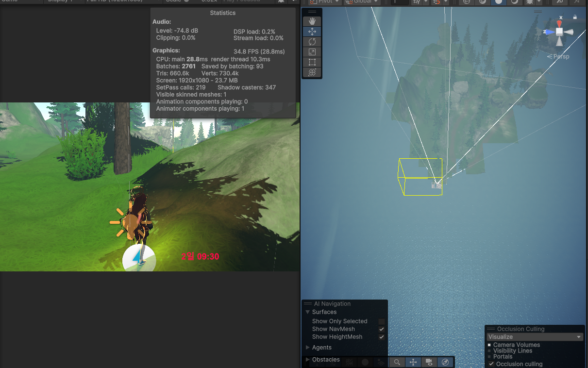The width and height of the screenshot is (588, 368).
Task: Click the "Saved by batching: 93" value
Action: coord(232,66)
